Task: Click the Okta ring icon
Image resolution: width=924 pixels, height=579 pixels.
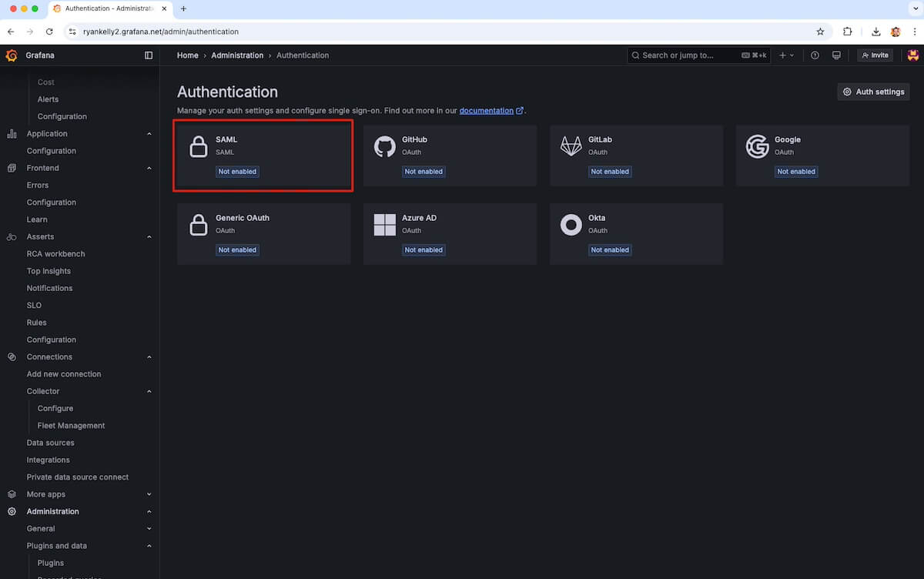Action: 571,225
